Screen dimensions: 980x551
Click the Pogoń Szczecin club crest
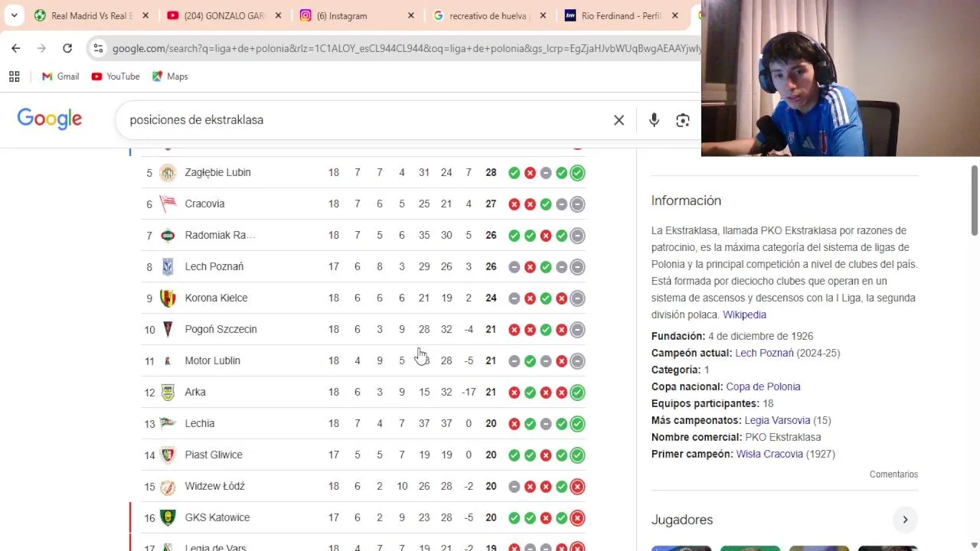coord(168,329)
